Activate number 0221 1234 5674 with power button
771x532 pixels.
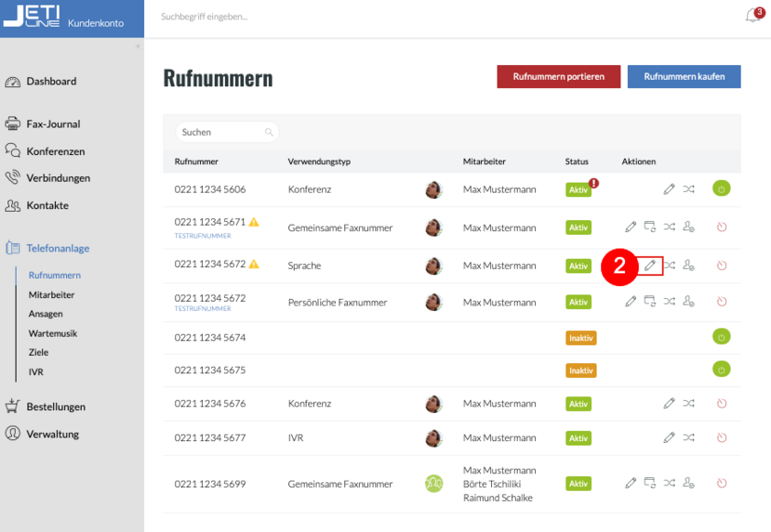coord(721,338)
